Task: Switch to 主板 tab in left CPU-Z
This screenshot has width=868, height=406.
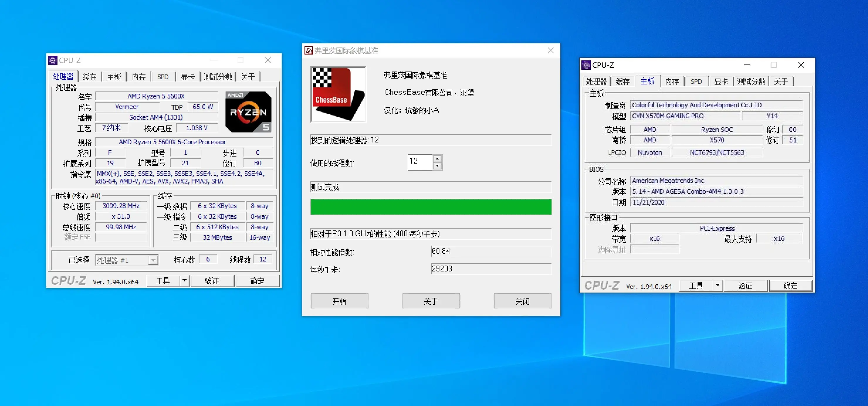Action: coord(114,77)
